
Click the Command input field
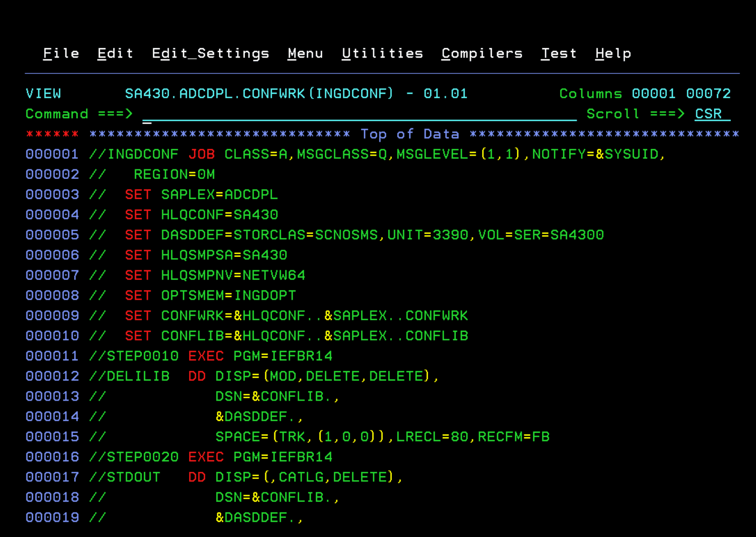pyautogui.click(x=279, y=114)
